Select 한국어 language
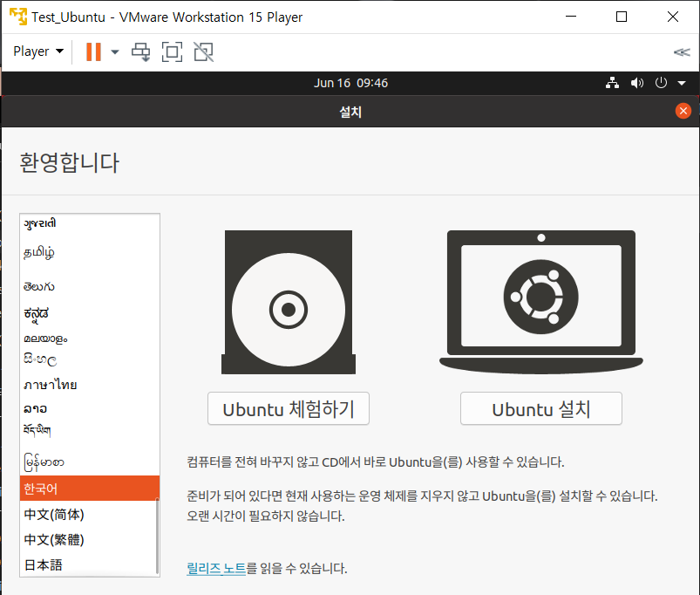Image resolution: width=700 pixels, height=595 pixels. click(x=90, y=489)
